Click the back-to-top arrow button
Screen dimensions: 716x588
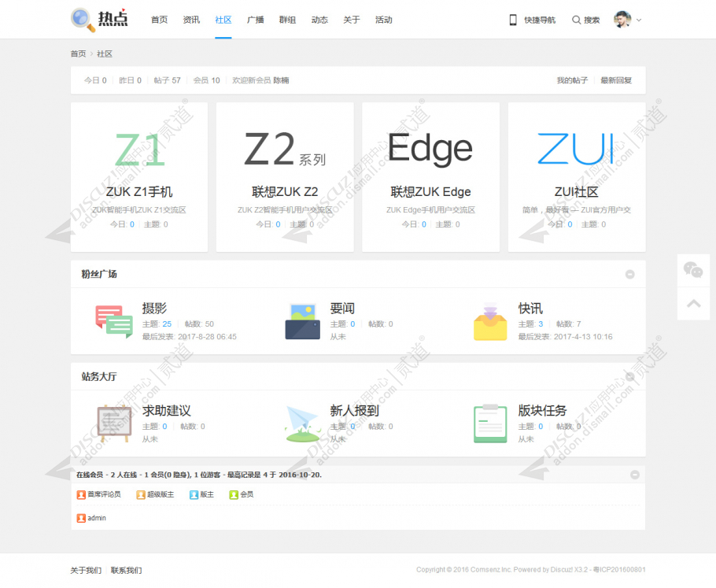(693, 303)
